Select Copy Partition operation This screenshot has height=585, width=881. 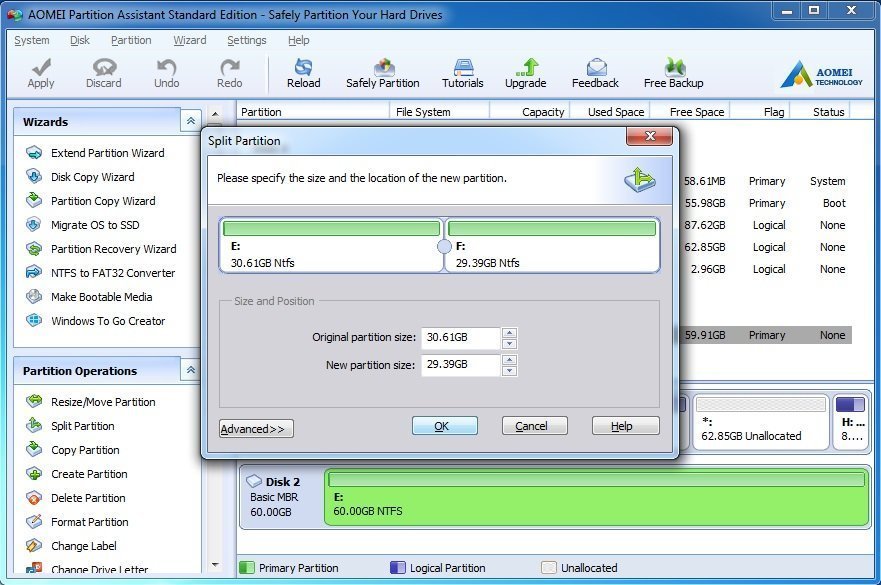(73, 450)
